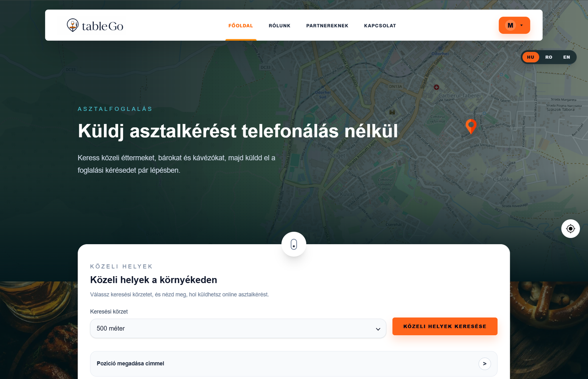588x379 pixels.
Task: Click the Közeli helyek a környékeden heading
Action: 154,280
